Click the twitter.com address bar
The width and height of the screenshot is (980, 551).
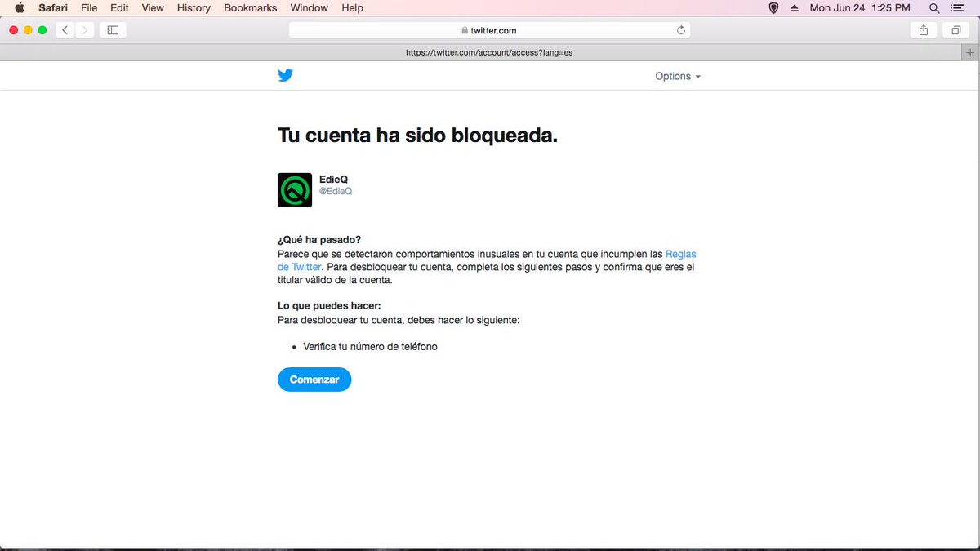pos(489,30)
